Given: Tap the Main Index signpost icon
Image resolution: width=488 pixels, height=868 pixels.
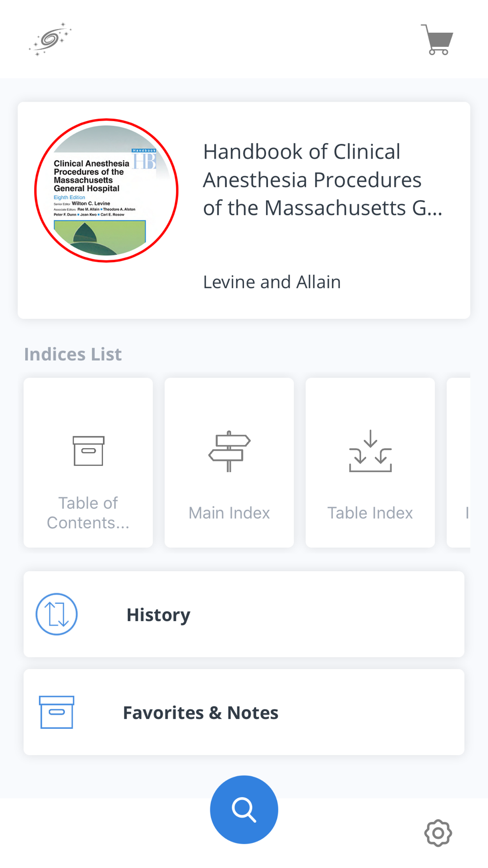Looking at the screenshot, I should coord(229,451).
